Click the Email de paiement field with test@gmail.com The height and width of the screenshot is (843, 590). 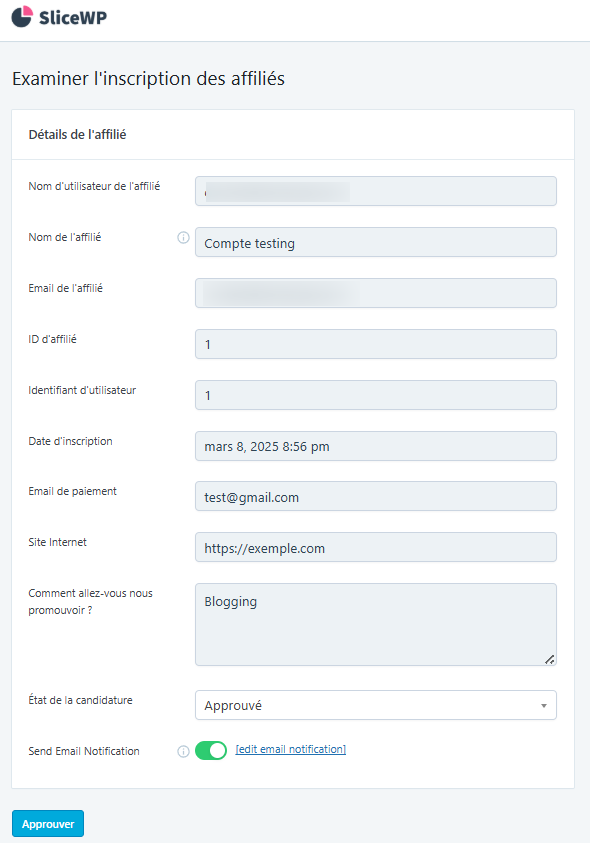[375, 496]
